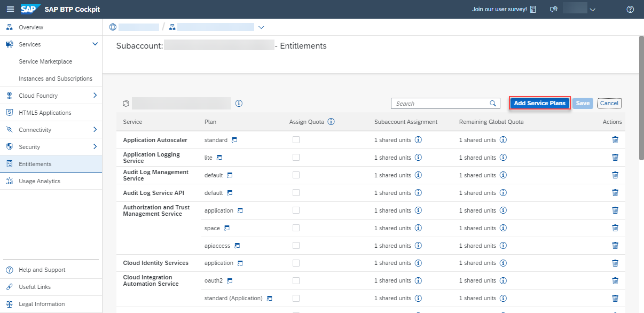Collapse the Services navigation section

95,44
